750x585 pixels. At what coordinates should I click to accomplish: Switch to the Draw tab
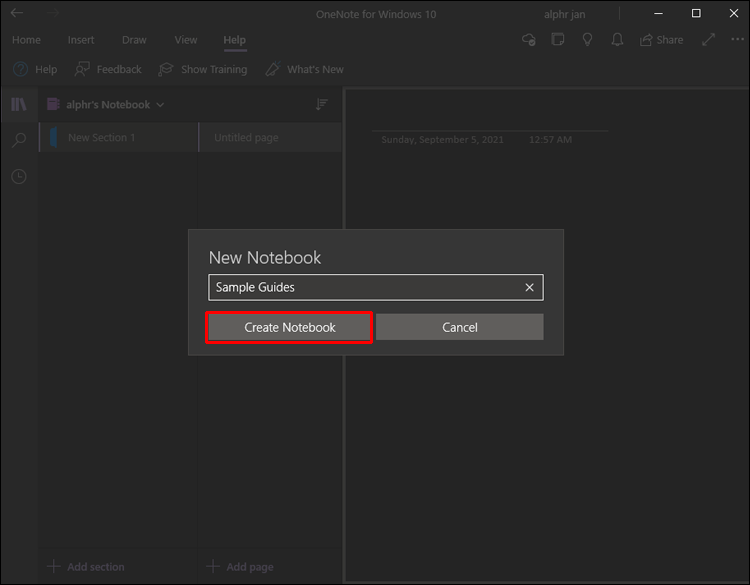click(134, 40)
